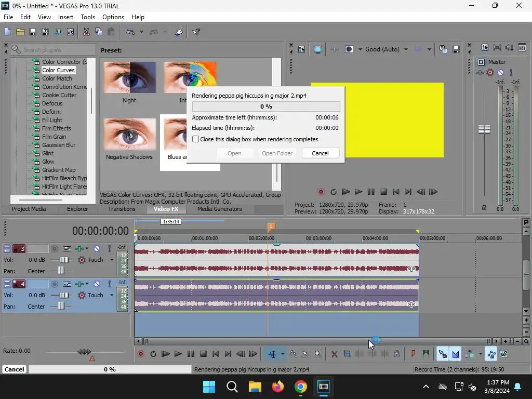
Task: Open track 4 Touch automation dropdown
Action: pos(112,295)
